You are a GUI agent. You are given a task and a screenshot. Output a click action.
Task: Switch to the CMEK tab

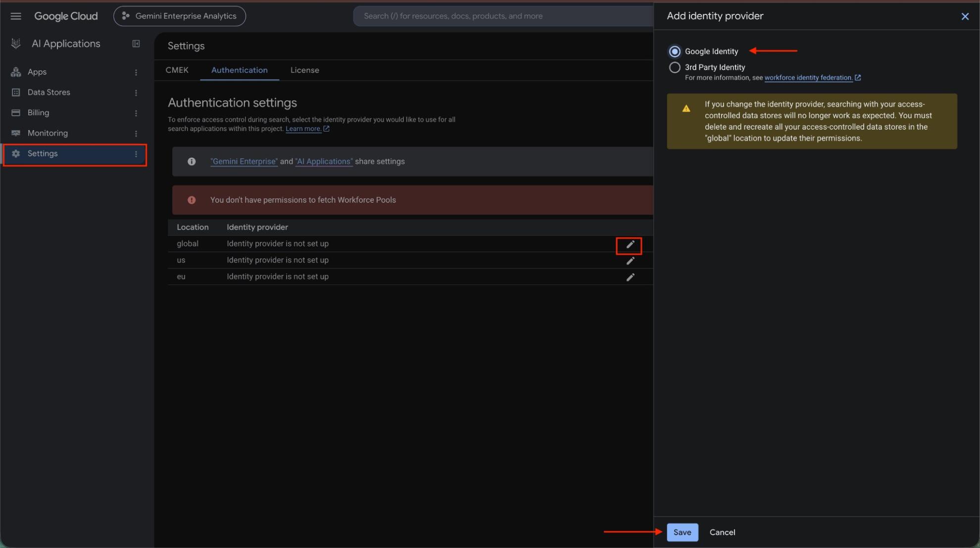pyautogui.click(x=177, y=70)
